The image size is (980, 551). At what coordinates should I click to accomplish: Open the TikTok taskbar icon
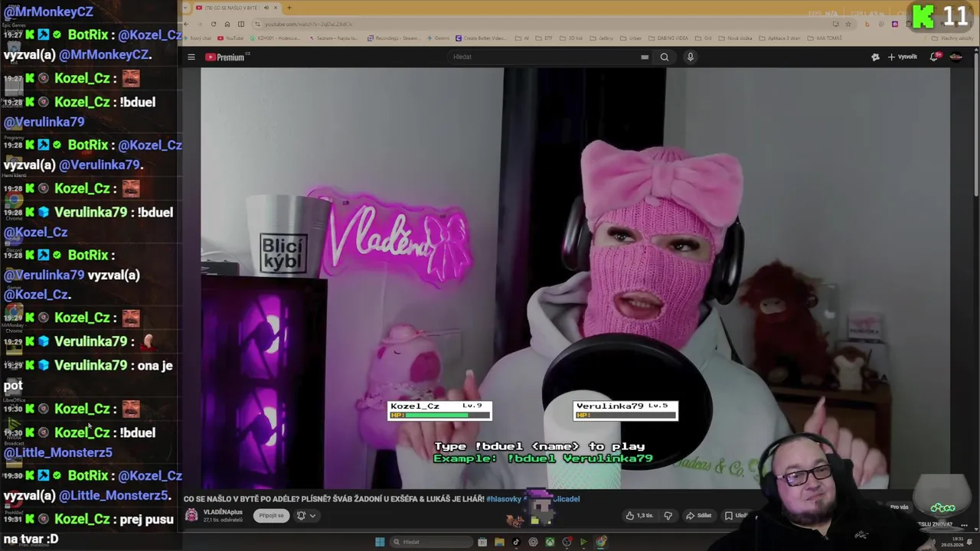[516, 542]
